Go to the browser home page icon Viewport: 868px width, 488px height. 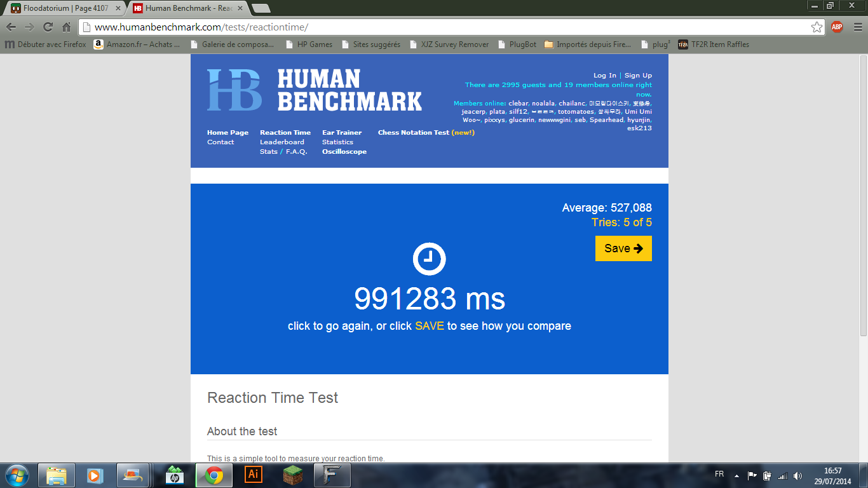[x=66, y=27]
